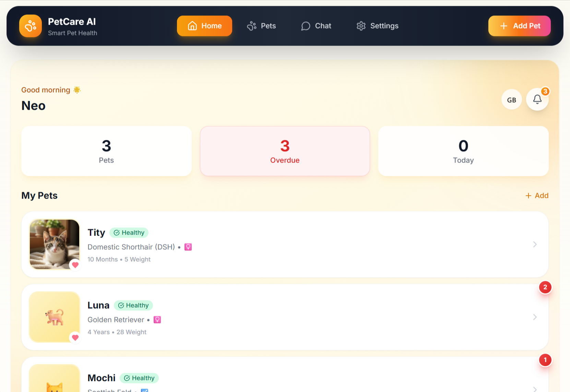Open Mochi's cat emoji thumbnail
The image size is (570, 392).
(55, 379)
